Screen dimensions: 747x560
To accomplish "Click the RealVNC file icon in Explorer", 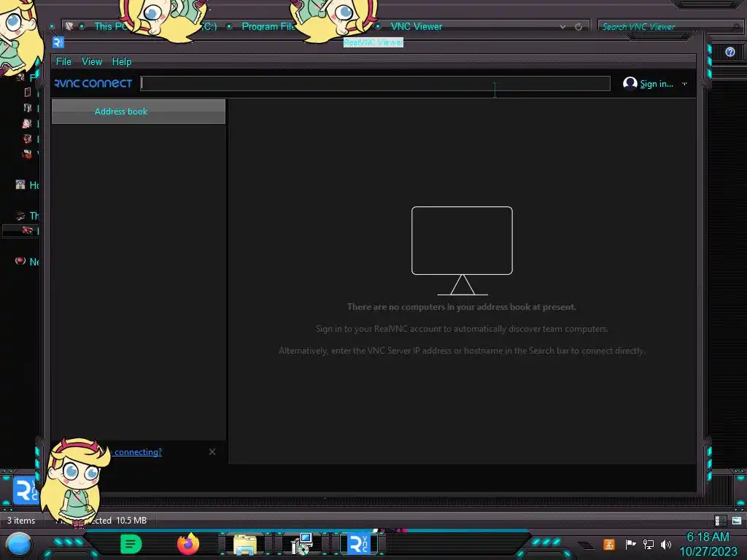I will coord(25,490).
